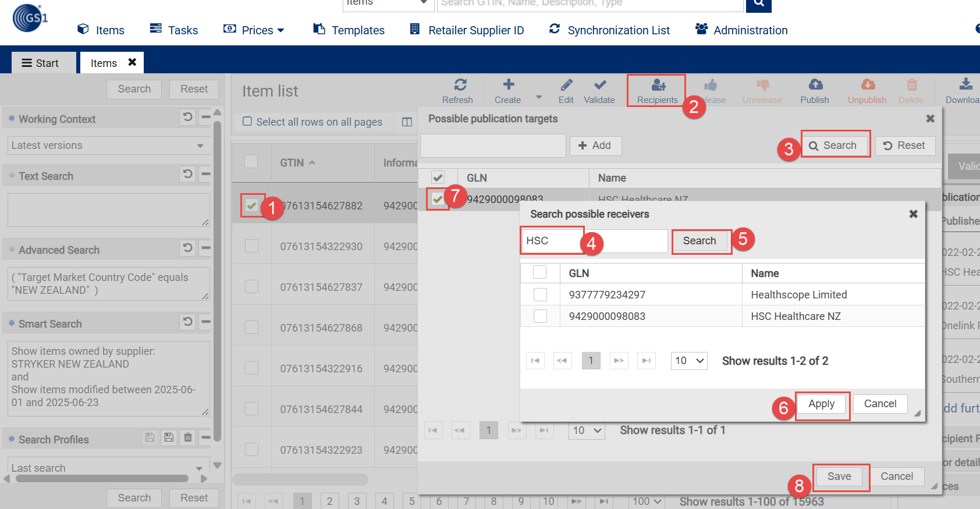This screenshot has height=509, width=980.
Task: Click the GS1 logo
Action: (x=30, y=17)
